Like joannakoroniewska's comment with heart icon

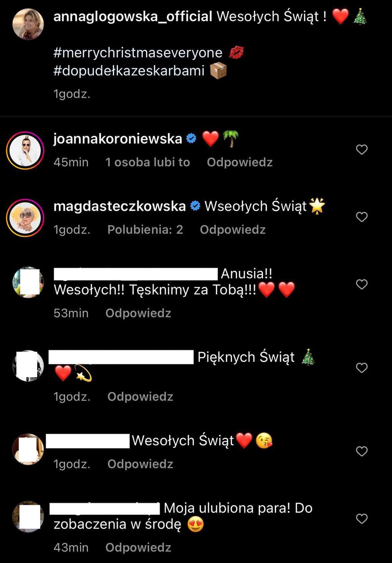point(362,149)
